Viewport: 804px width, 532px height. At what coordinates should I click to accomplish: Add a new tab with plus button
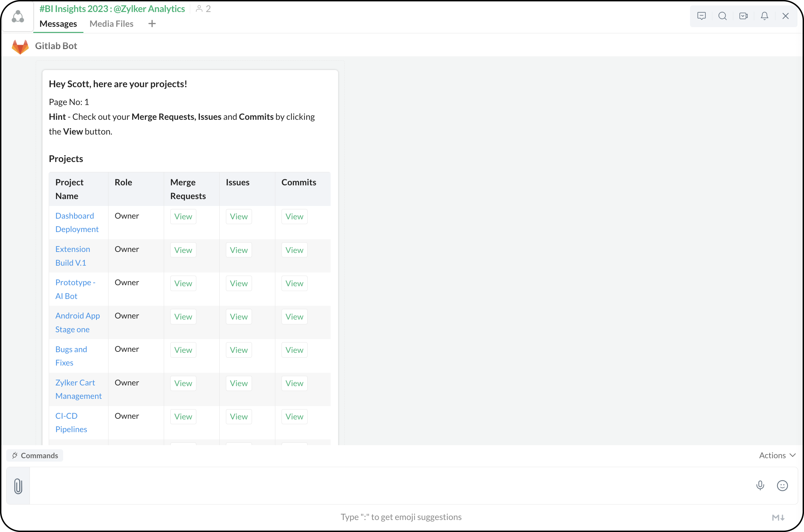pos(152,24)
